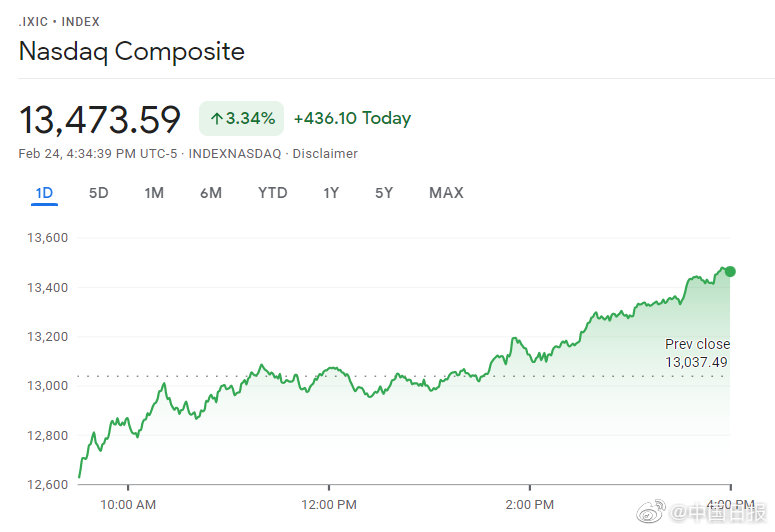Screen dimensions: 775x532
Task: Show the 6M chart range
Action: coord(211,193)
